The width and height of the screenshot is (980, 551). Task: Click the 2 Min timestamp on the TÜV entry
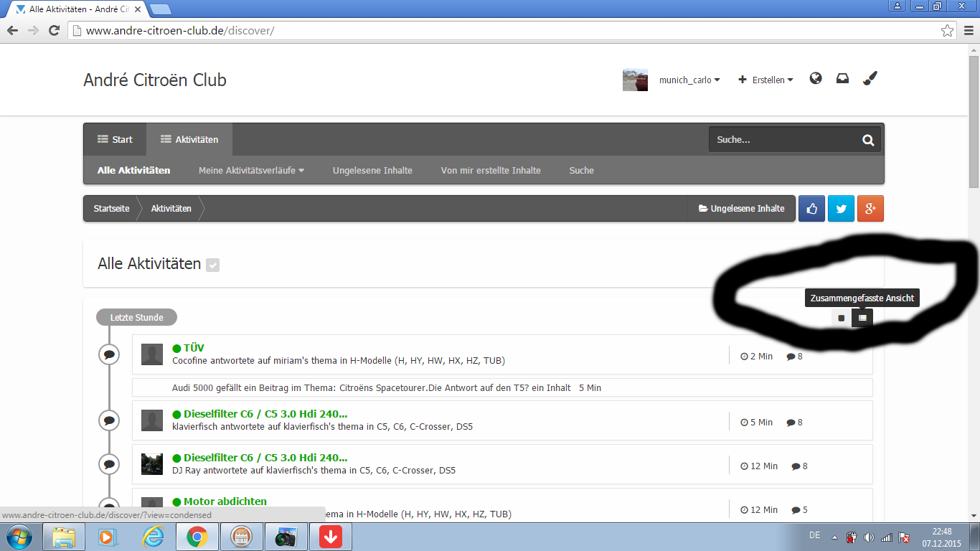pos(757,356)
